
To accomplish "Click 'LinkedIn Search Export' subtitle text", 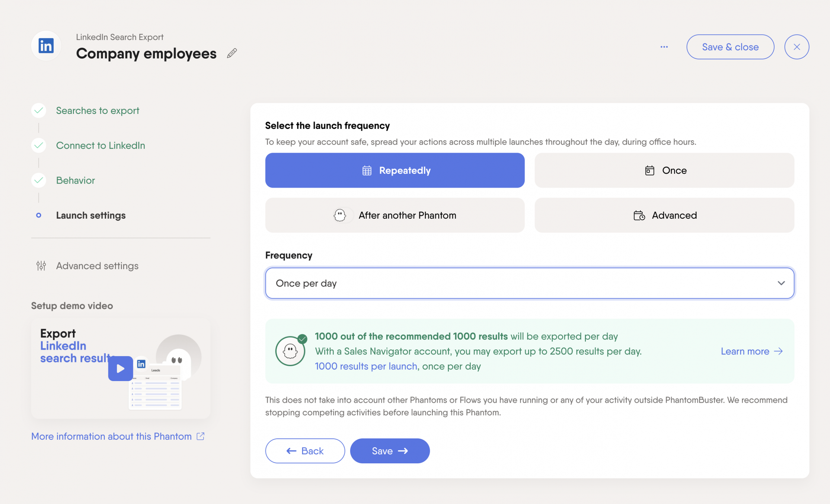I will tap(120, 37).
